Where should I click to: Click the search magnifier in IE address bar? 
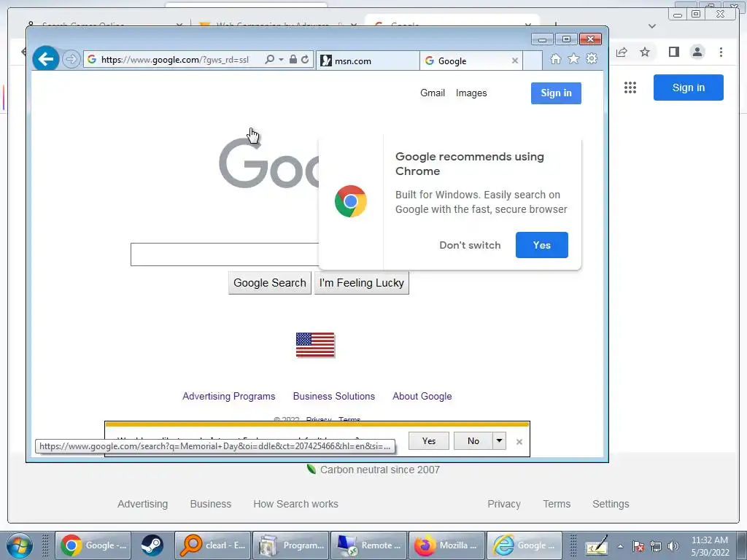[270, 60]
